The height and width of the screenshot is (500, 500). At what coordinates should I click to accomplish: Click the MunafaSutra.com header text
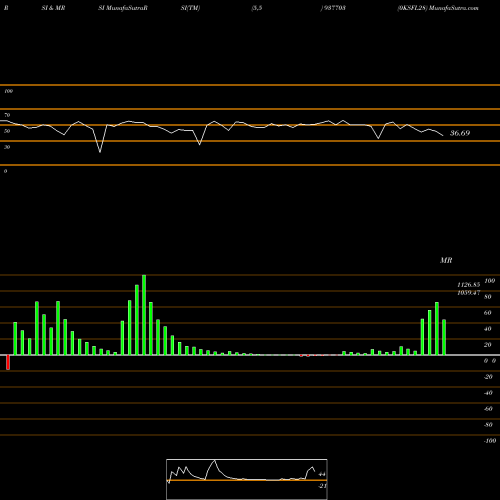coord(454,8)
